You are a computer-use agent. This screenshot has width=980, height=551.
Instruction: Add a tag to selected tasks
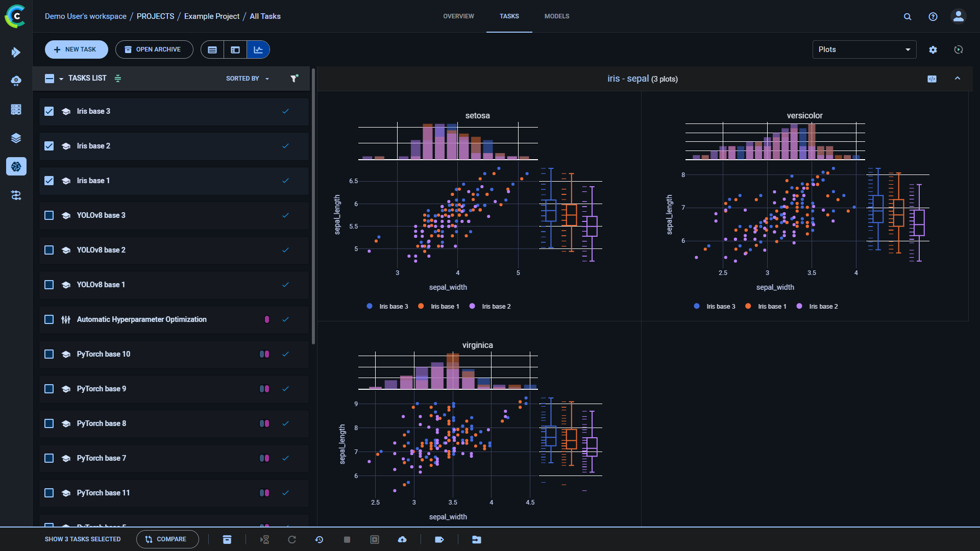(439, 539)
